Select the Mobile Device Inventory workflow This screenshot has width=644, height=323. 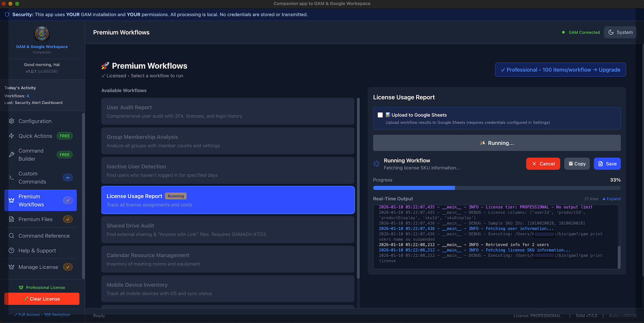(228, 289)
